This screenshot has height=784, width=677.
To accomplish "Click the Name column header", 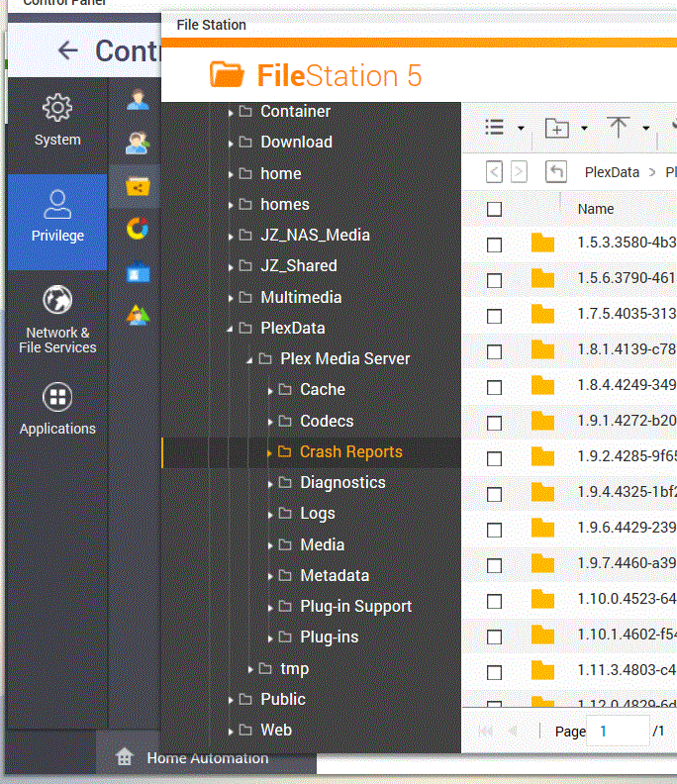I will pyautogui.click(x=596, y=209).
